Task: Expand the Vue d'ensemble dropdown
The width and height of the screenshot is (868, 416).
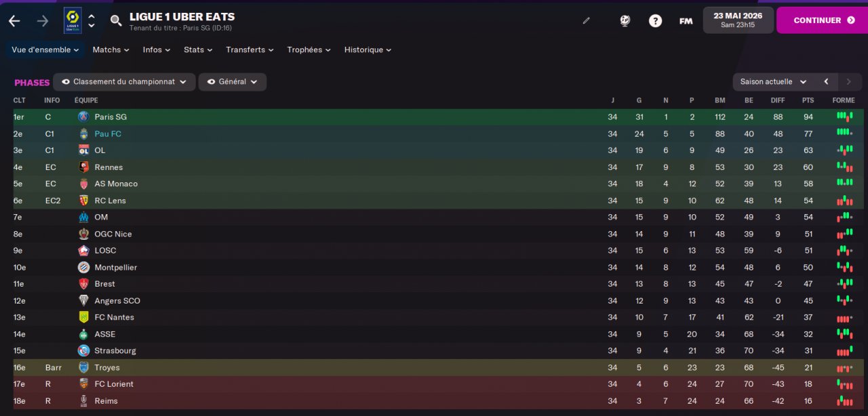Action: pyautogui.click(x=45, y=50)
